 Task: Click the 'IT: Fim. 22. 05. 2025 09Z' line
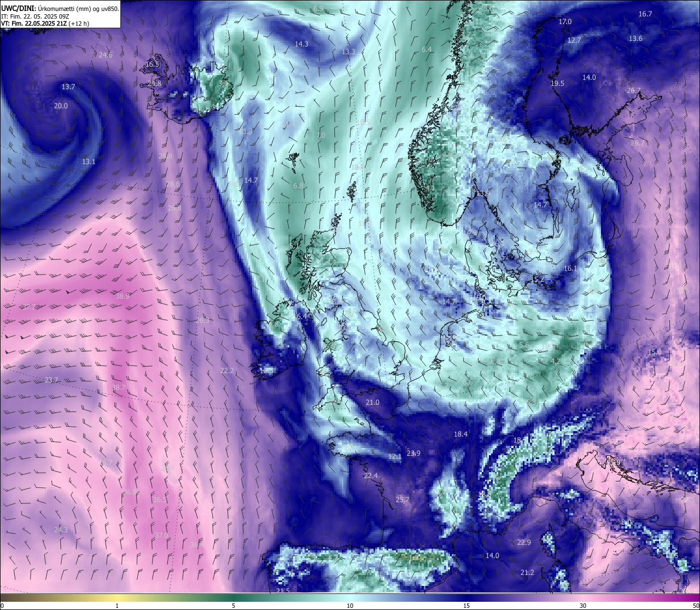(34, 16)
